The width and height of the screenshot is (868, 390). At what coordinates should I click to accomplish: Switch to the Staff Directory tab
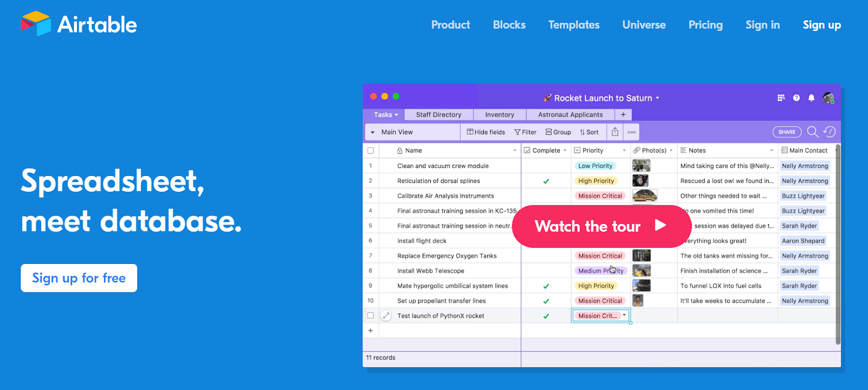[x=438, y=115]
